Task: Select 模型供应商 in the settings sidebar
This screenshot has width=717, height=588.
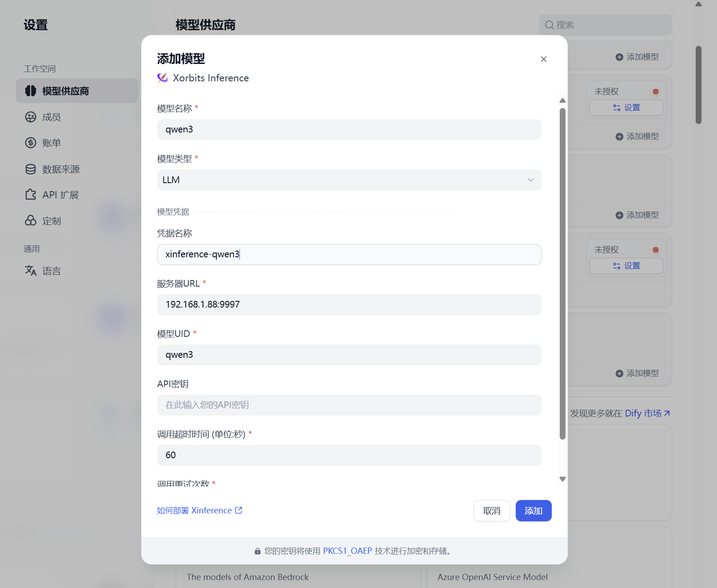Action: [x=77, y=91]
